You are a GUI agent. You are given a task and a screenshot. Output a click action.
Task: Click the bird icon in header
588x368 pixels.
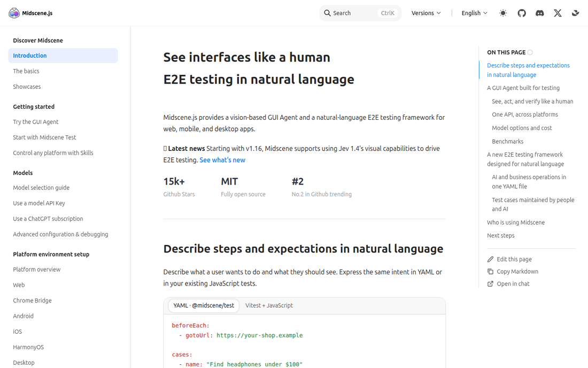575,13
